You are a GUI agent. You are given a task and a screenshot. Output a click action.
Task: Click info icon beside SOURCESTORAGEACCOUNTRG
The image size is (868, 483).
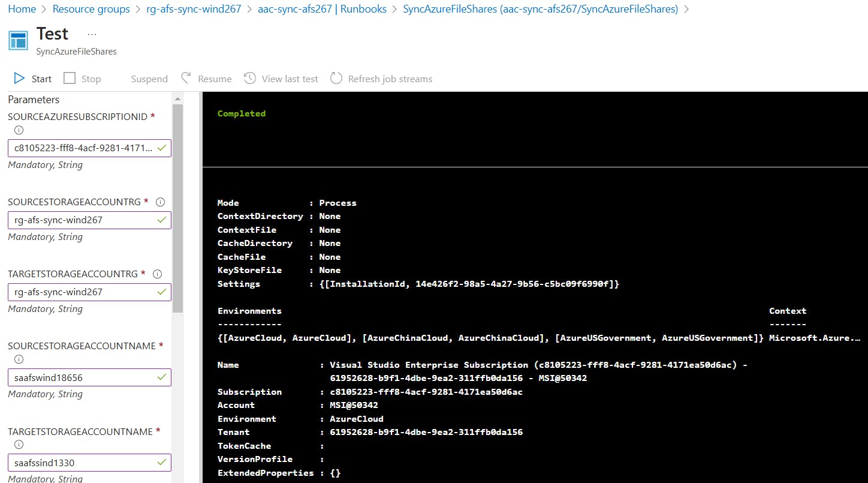pos(160,202)
